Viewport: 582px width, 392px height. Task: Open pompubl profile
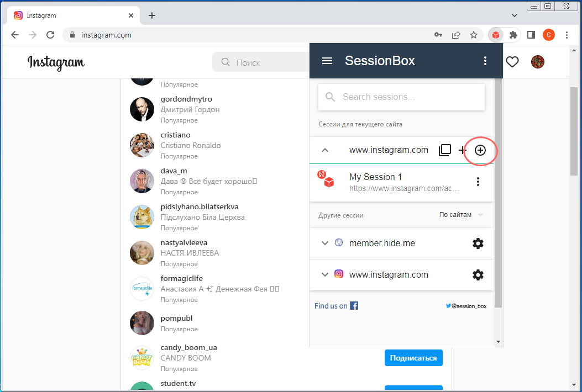pyautogui.click(x=176, y=319)
